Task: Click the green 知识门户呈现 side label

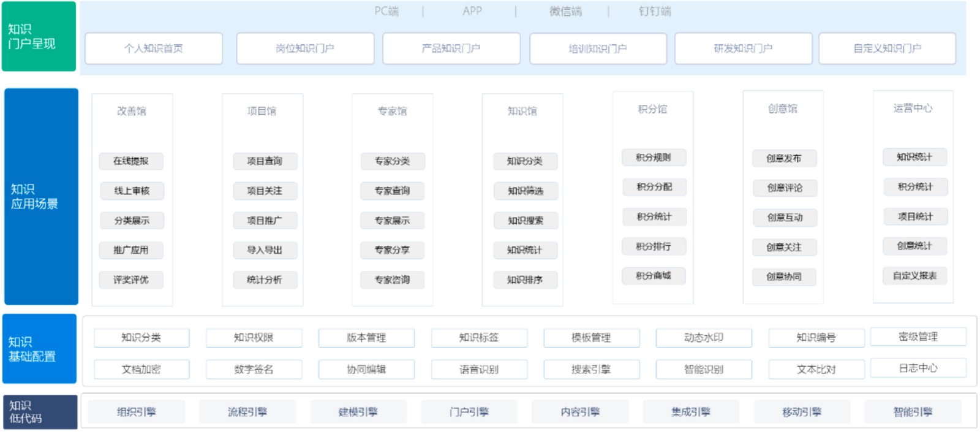Action: pos(39,36)
